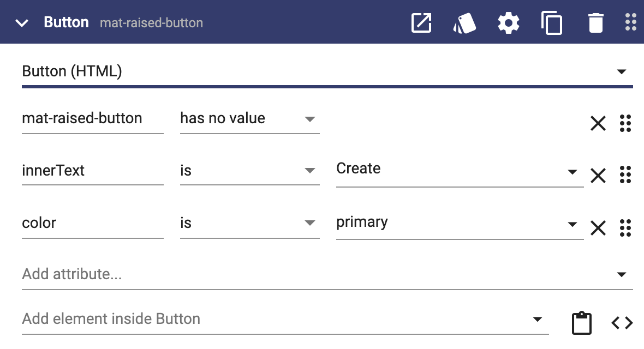Viewport: 644px width, 349px height.
Task: Open the 'primary' color value dropdown
Action: point(460,223)
